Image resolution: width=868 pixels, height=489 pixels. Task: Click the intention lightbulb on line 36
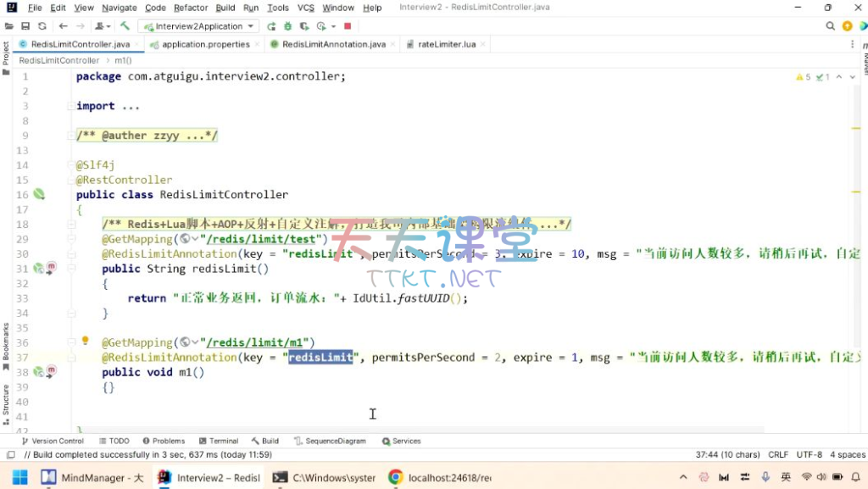[x=85, y=341]
